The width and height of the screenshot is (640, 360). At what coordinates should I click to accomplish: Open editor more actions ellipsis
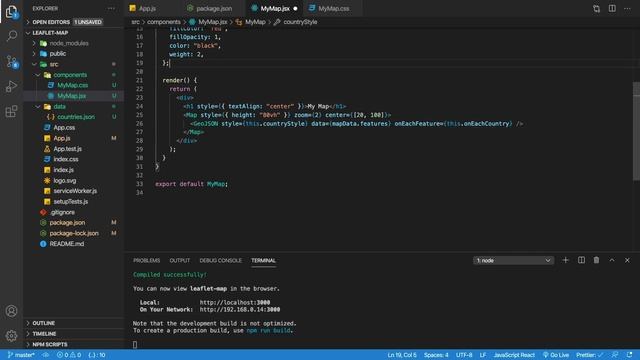[627, 8]
